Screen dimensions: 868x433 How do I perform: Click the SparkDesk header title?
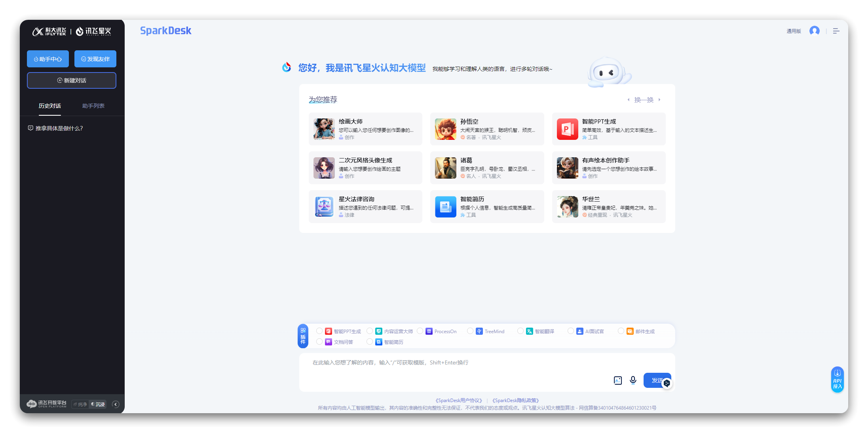[x=166, y=31]
